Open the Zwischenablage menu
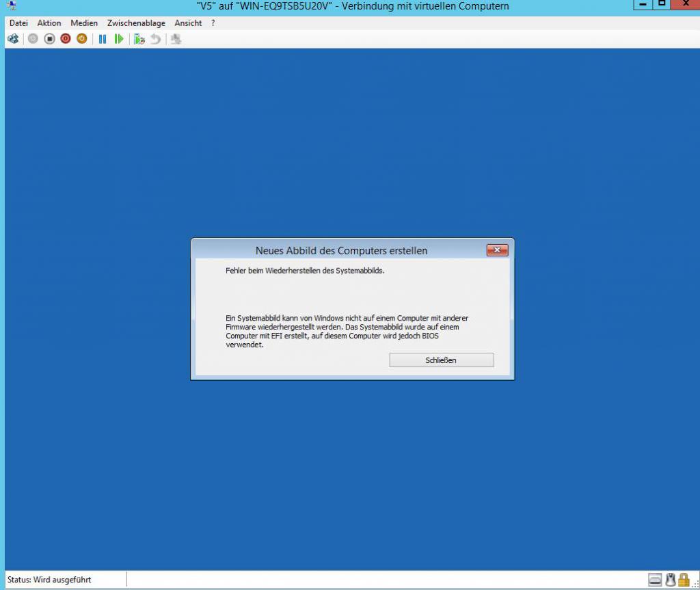Screen dimensions: 700x590 coord(136,23)
